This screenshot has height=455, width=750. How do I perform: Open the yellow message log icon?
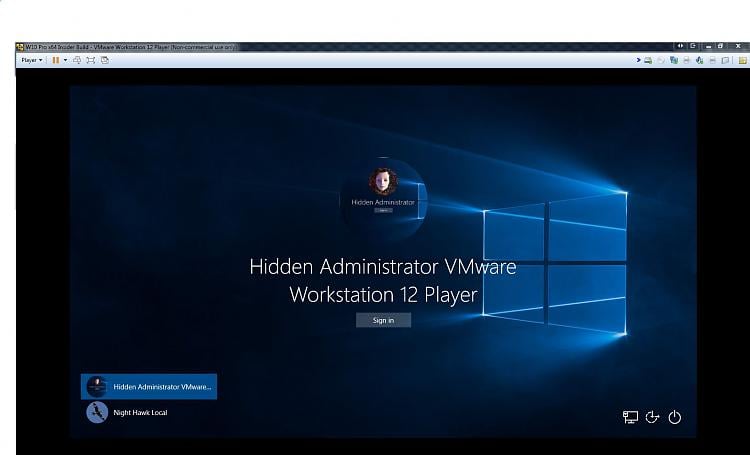pos(743,60)
